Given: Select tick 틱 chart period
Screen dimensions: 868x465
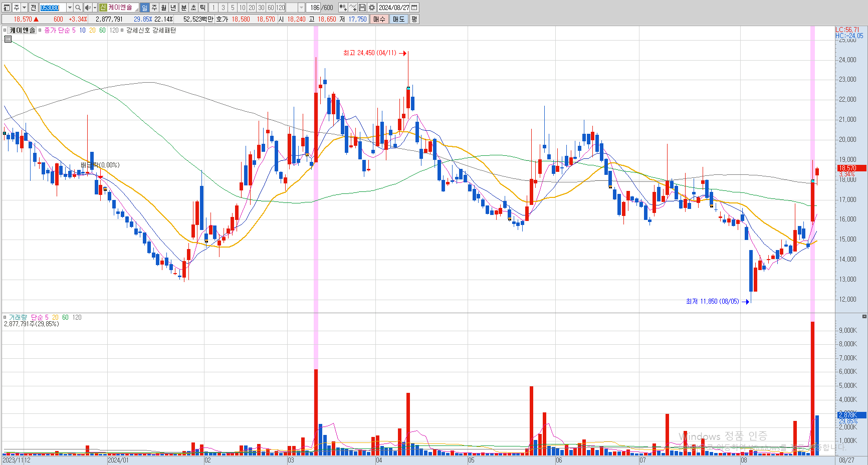Looking at the screenshot, I should tap(202, 8).
